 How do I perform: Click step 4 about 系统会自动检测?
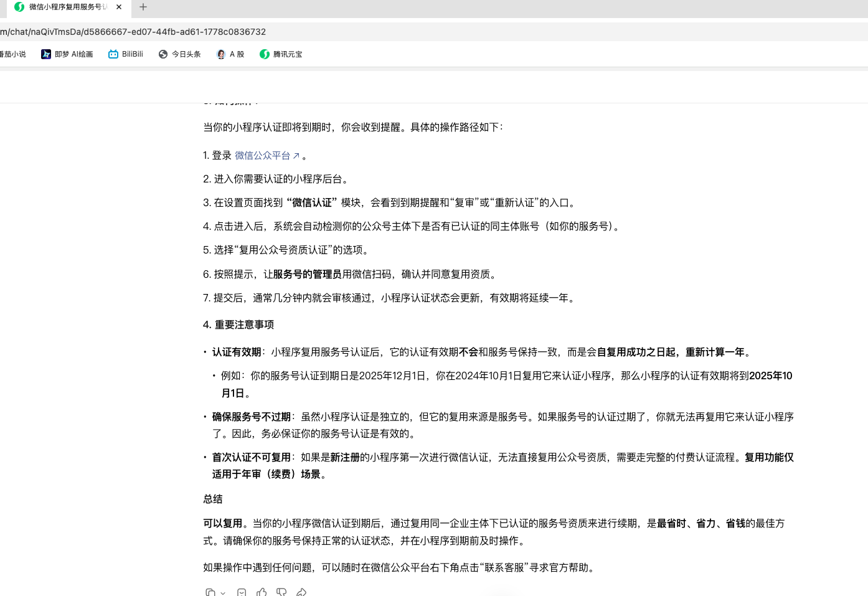[413, 226]
